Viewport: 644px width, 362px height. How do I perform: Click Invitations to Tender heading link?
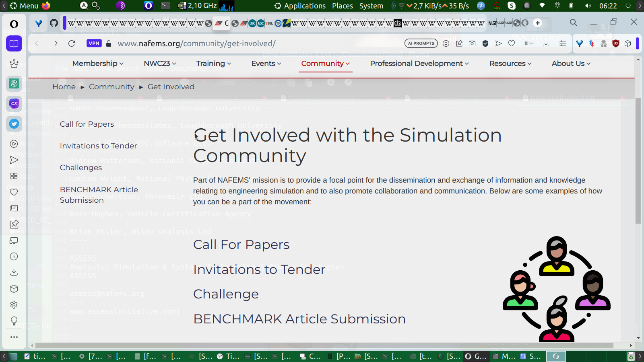(259, 269)
